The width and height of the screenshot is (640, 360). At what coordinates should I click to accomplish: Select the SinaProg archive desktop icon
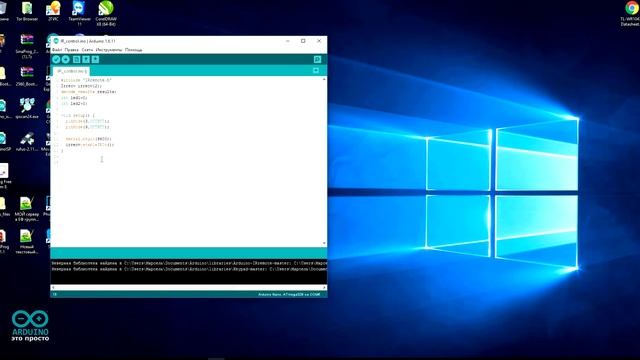pos(27,47)
